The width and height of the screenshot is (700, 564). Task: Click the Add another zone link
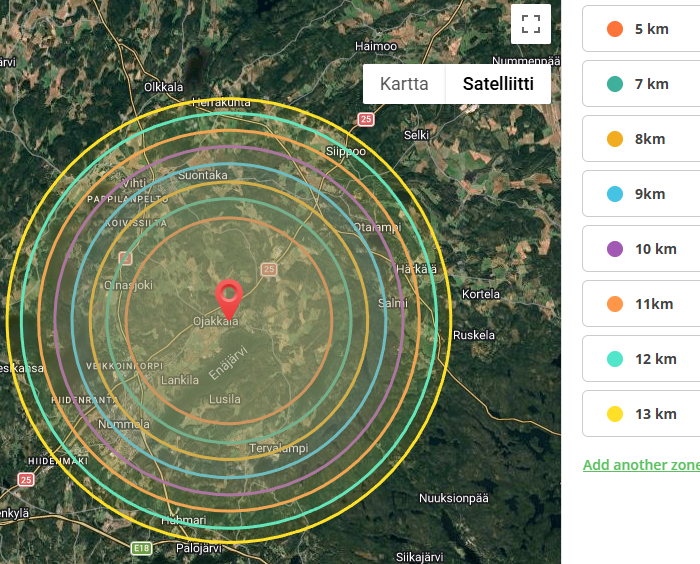click(641, 465)
